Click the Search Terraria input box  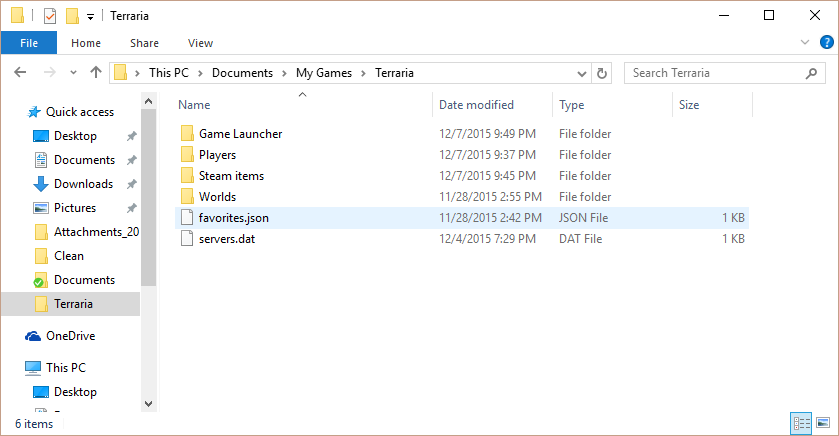[715, 73]
